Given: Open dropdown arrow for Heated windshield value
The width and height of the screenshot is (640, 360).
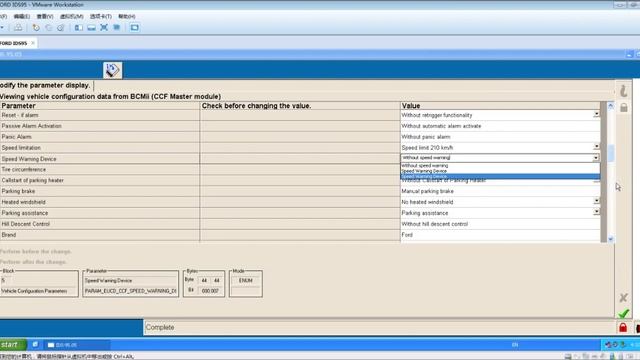Looking at the screenshot, I should (596, 201).
